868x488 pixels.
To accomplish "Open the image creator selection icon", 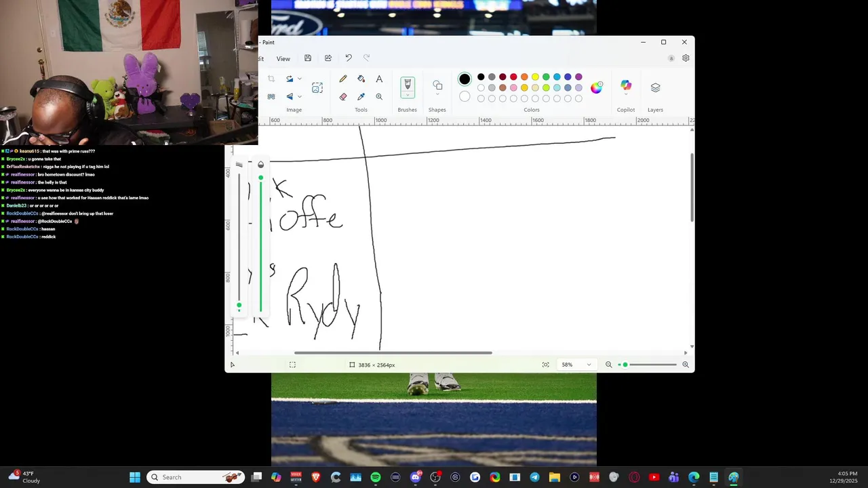I will (x=317, y=87).
